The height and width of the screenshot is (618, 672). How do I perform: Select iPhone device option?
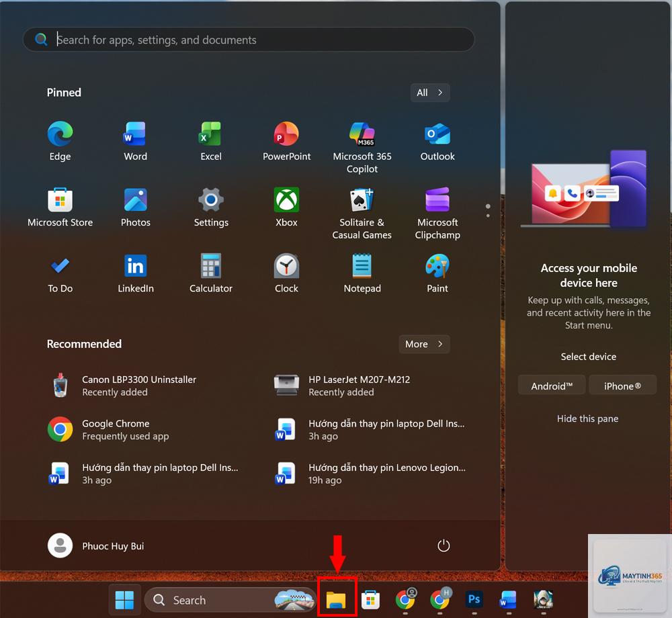click(622, 386)
